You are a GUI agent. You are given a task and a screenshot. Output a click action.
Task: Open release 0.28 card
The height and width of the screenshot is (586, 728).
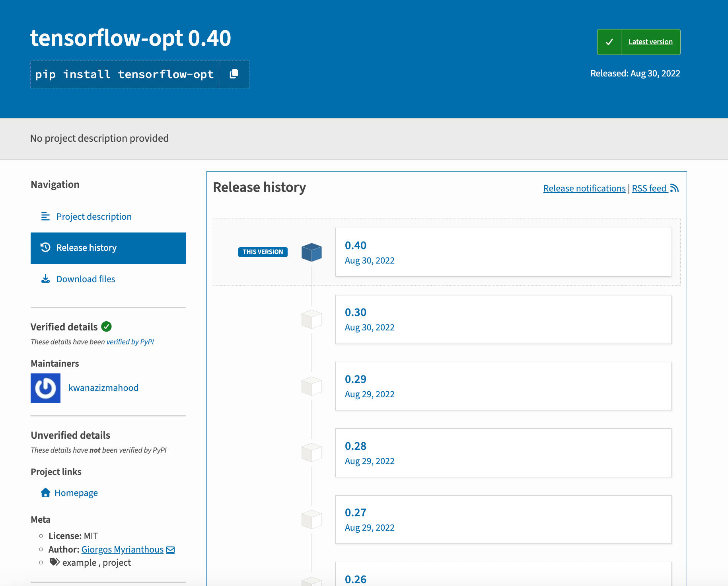(x=503, y=453)
